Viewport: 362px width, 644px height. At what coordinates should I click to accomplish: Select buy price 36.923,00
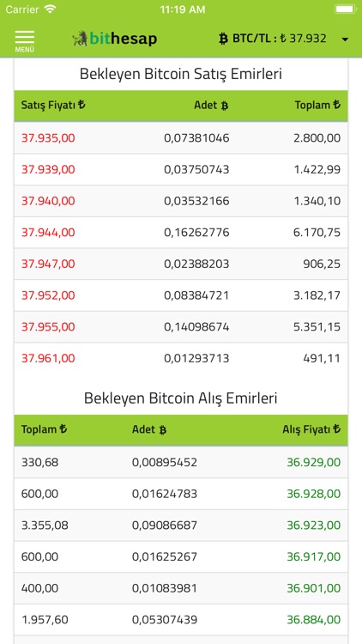[x=314, y=526]
